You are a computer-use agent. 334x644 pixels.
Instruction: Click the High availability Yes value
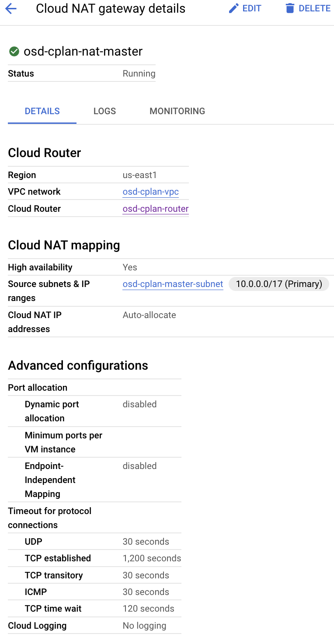click(128, 267)
